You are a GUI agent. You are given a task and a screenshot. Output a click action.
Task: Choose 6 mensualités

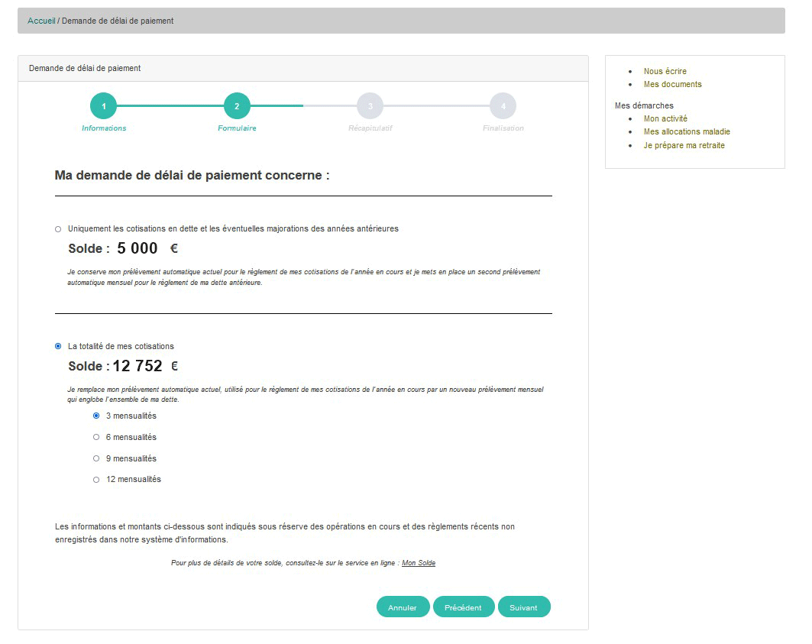pos(96,437)
